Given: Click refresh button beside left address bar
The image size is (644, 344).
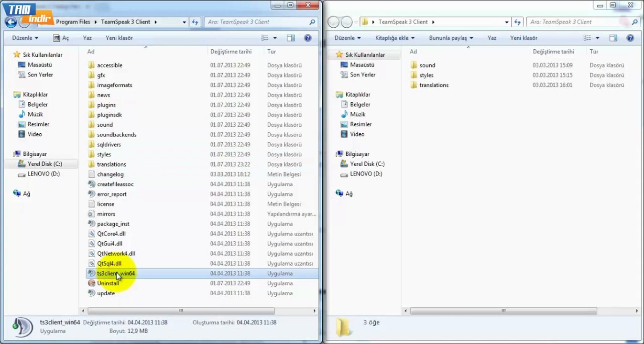Looking at the screenshot, I should [195, 22].
